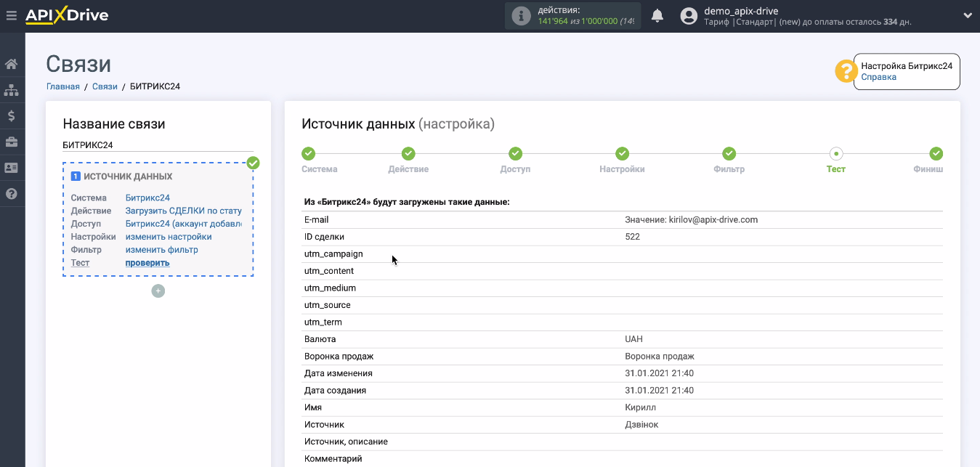980x467 pixels.
Task: Click the ИСТОЧНИК ДАННЫХ block header
Action: (x=128, y=176)
